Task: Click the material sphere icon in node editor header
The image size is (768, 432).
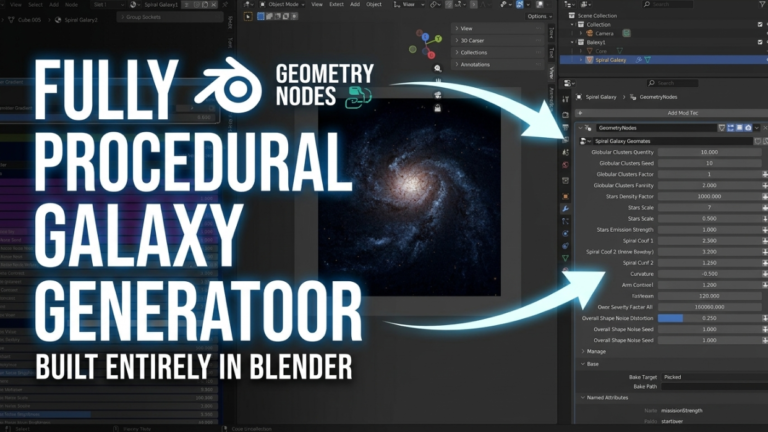Action: click(x=133, y=4)
